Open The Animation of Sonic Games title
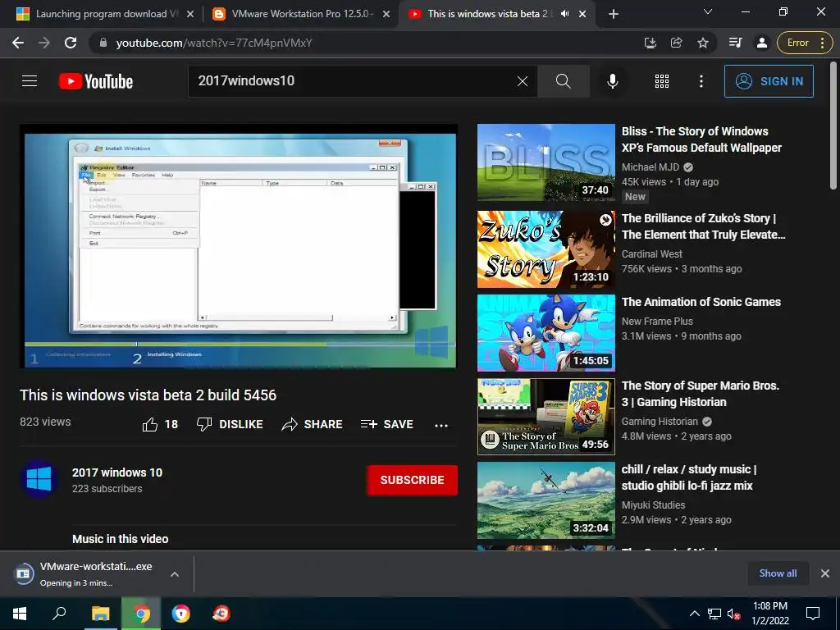840x630 pixels. coord(701,302)
